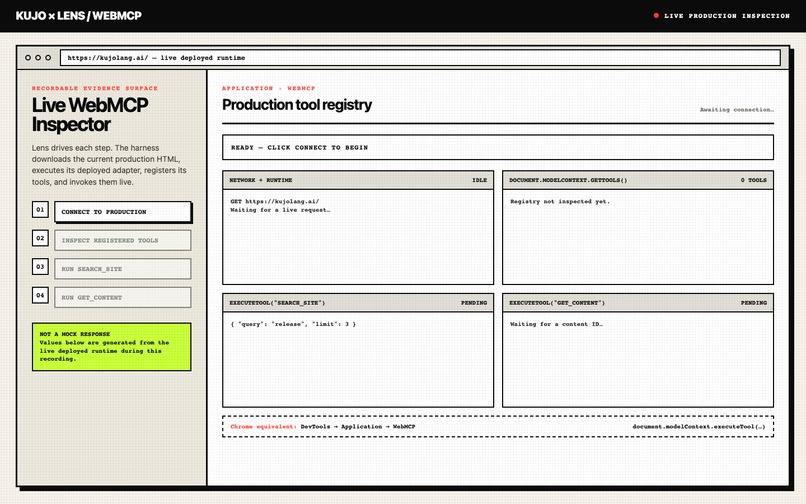The image size is (806, 504).
Task: Click the Application · WebMCP breadcrumb label
Action: point(268,88)
